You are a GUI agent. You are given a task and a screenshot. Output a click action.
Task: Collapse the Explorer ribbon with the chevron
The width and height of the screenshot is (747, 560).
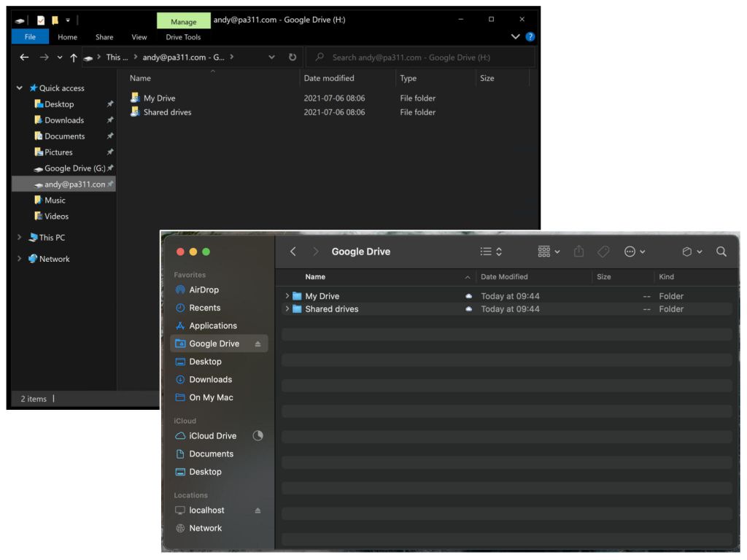click(x=515, y=36)
